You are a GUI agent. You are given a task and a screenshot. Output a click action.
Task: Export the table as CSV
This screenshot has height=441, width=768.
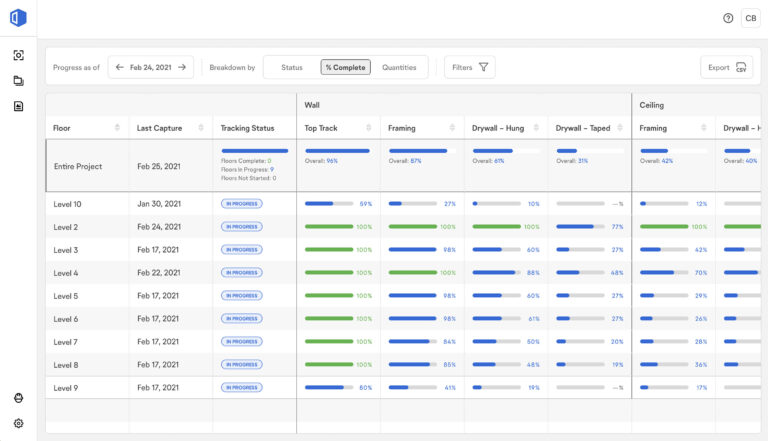pyautogui.click(x=726, y=68)
